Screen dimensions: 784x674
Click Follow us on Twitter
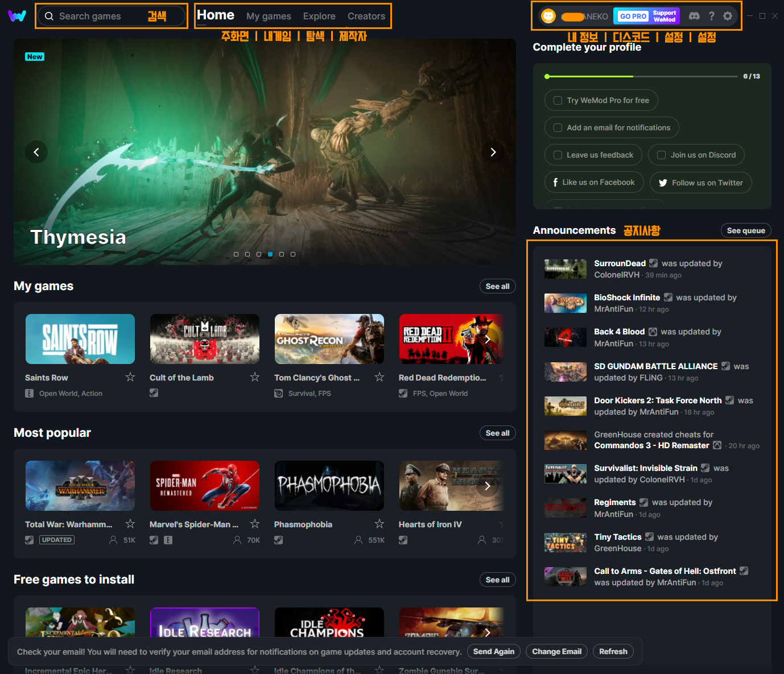701,183
